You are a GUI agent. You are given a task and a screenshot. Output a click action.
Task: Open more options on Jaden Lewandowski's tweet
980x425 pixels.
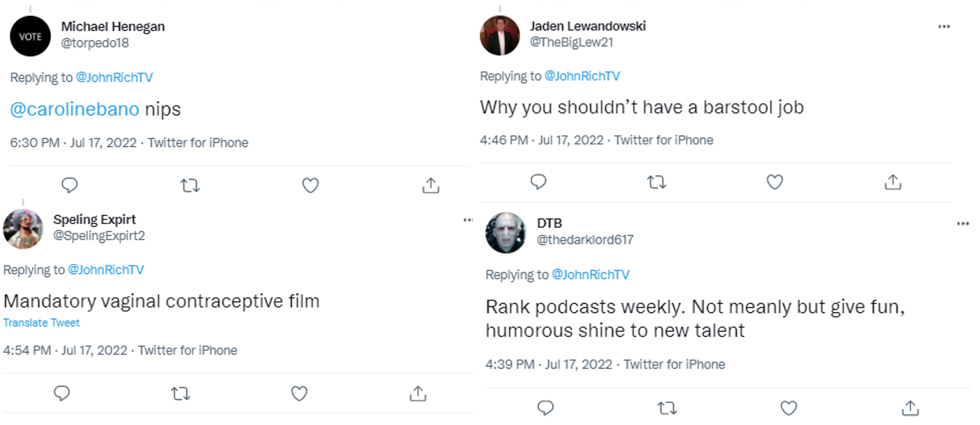pyautogui.click(x=944, y=26)
